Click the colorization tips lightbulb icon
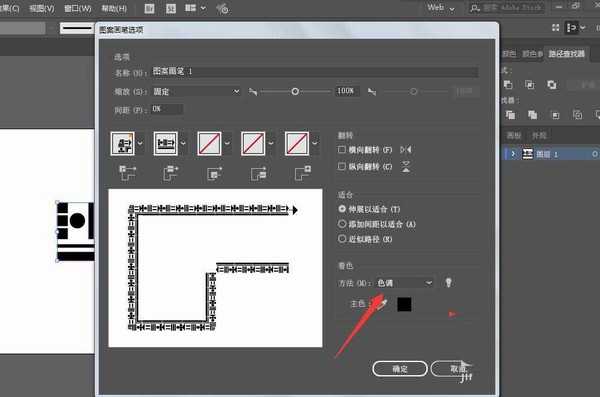 [448, 283]
